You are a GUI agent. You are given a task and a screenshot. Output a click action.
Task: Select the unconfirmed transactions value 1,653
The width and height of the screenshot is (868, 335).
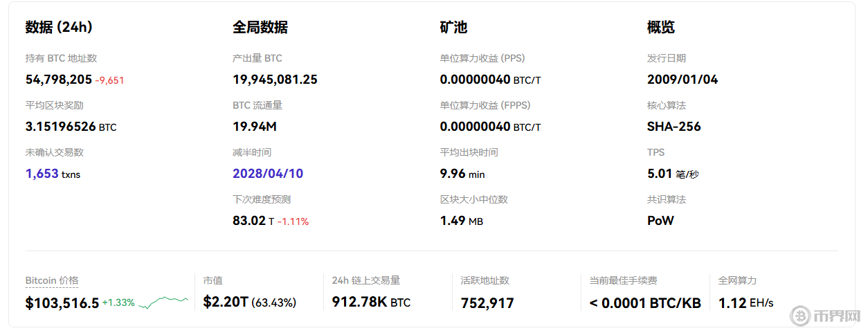(42, 174)
